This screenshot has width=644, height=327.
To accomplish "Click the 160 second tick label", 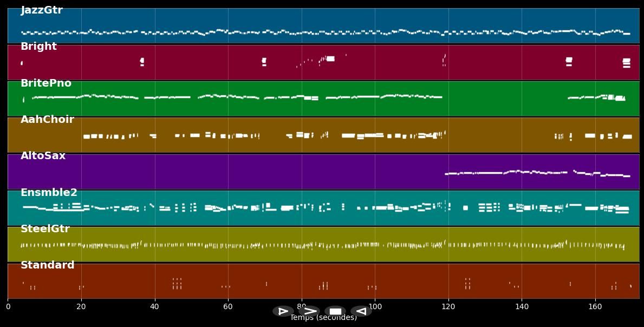I will 595,307.
